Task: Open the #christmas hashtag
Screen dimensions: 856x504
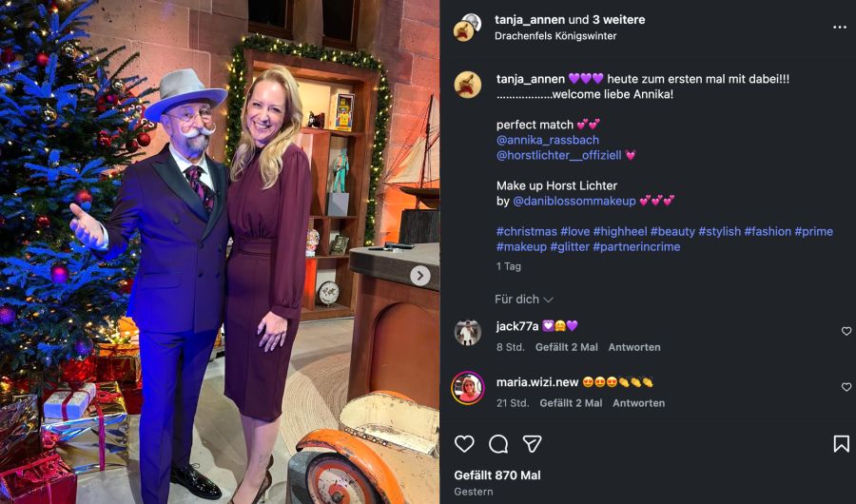Action: click(526, 231)
